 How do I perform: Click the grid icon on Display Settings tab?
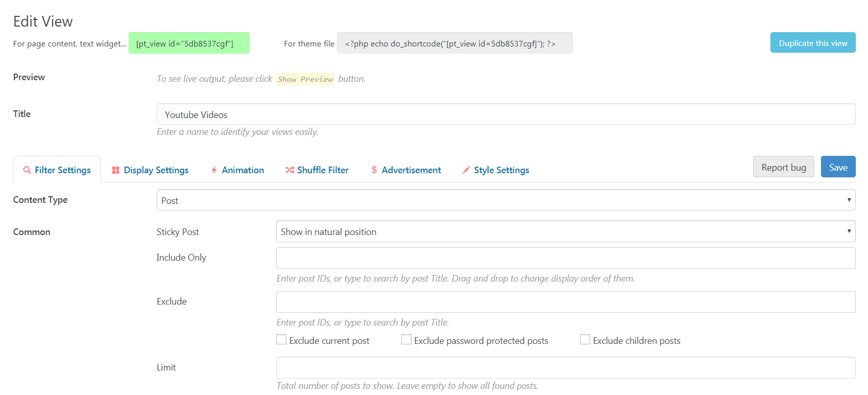(116, 170)
